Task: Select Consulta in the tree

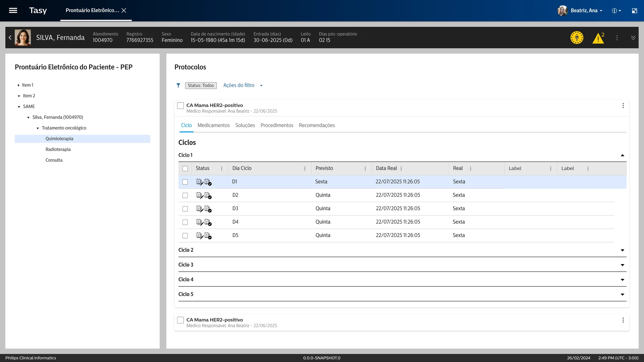Action: pyautogui.click(x=54, y=160)
